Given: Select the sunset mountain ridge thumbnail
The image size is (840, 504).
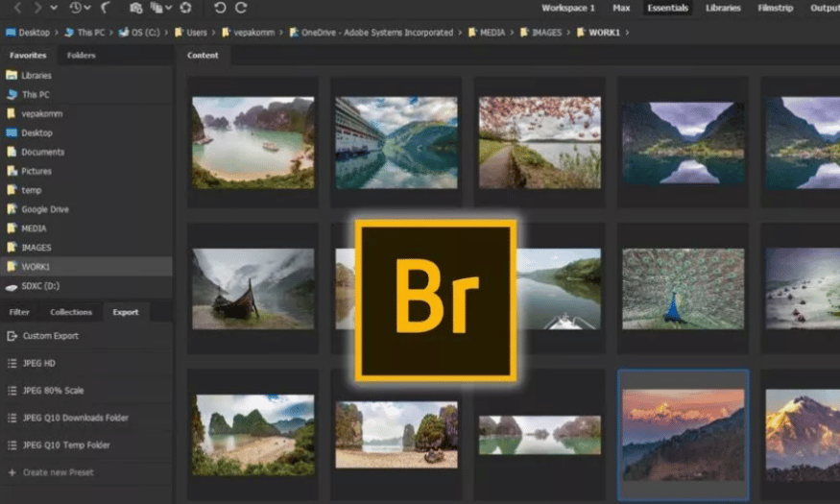Looking at the screenshot, I should point(683,435).
